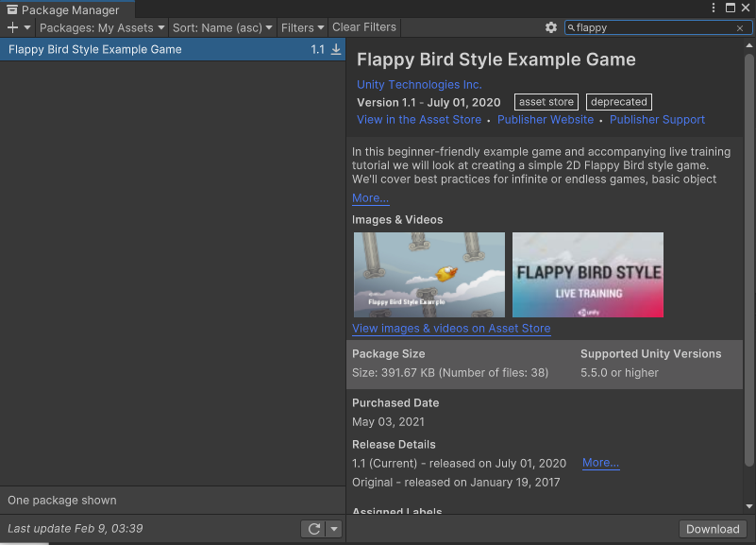Clear the search text with X
The image size is (756, 545).
740,28
